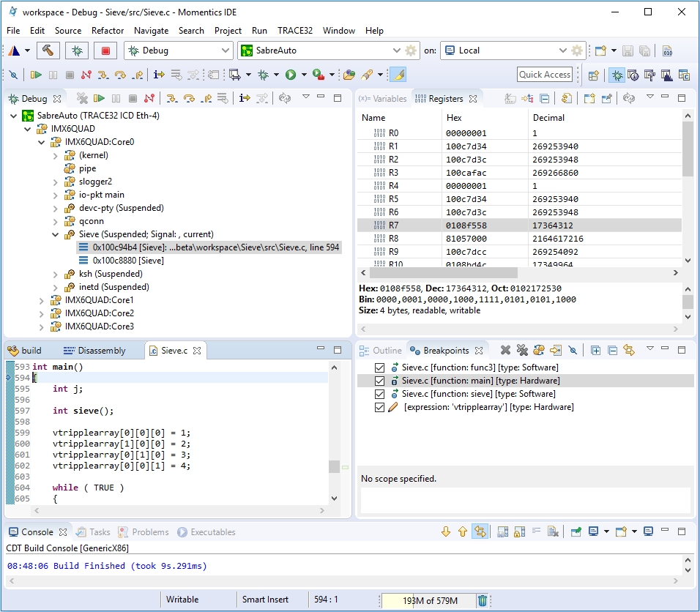Viewport: 700px width, 612px height.
Task: Click the Quick Access button
Action: tap(545, 75)
